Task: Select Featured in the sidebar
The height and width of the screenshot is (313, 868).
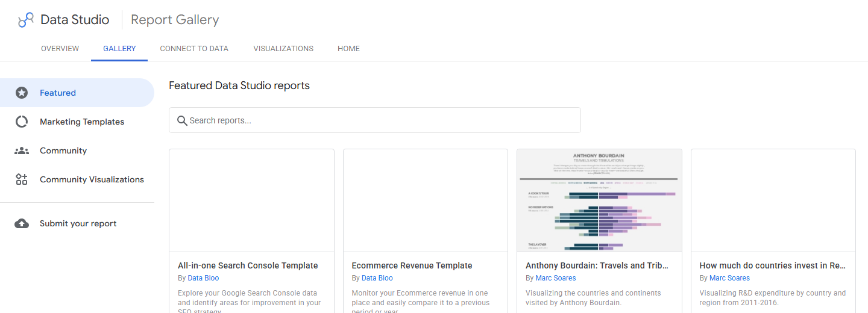Action: click(77, 93)
